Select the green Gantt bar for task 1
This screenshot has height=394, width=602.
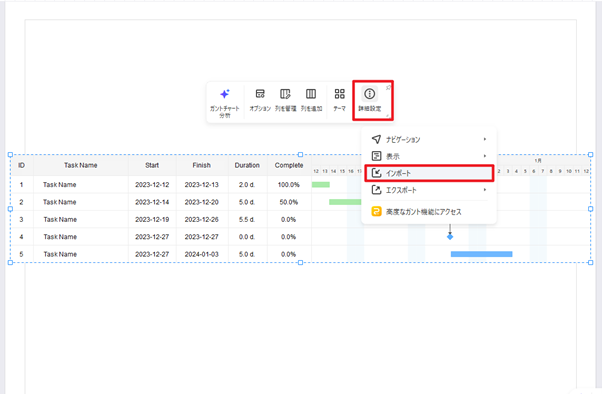tap(321, 185)
